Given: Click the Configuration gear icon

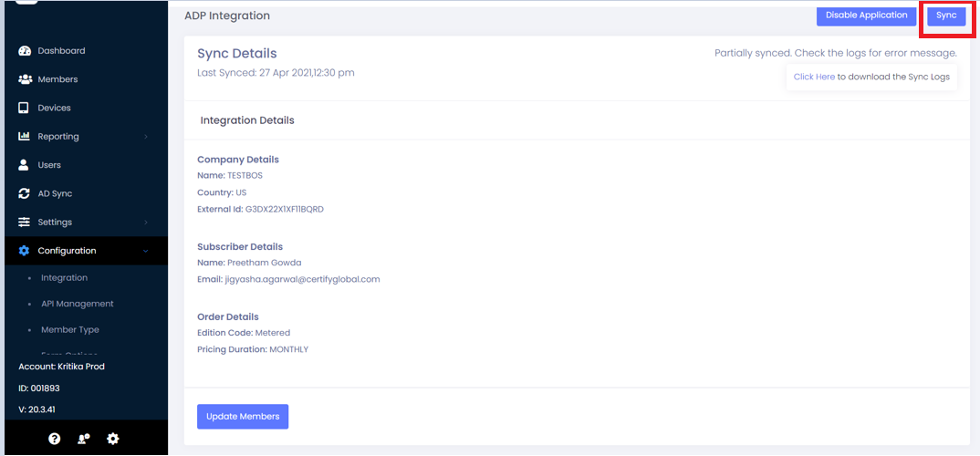Looking at the screenshot, I should [x=24, y=251].
